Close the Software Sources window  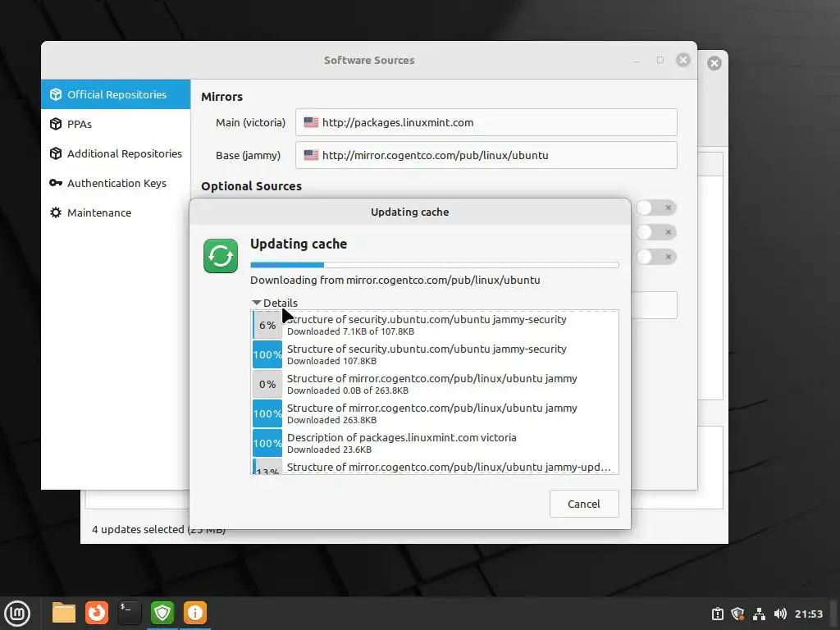[x=683, y=60]
